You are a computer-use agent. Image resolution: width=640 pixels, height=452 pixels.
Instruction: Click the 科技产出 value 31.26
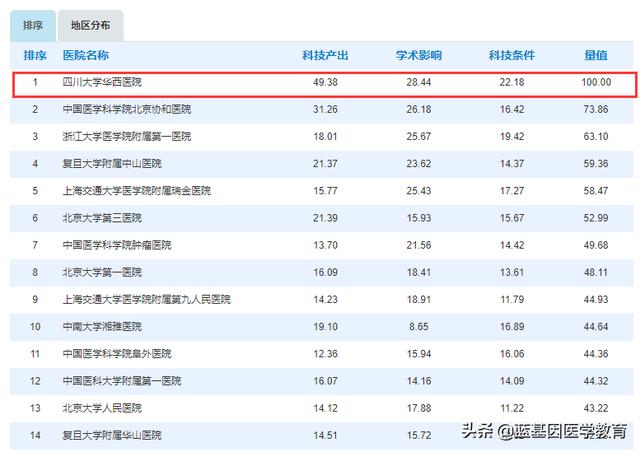click(x=325, y=109)
